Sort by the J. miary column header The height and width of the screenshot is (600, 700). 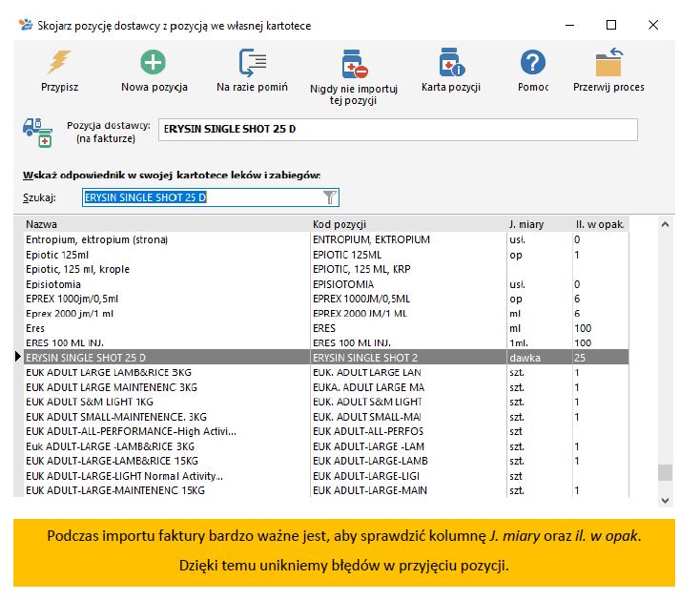point(540,224)
